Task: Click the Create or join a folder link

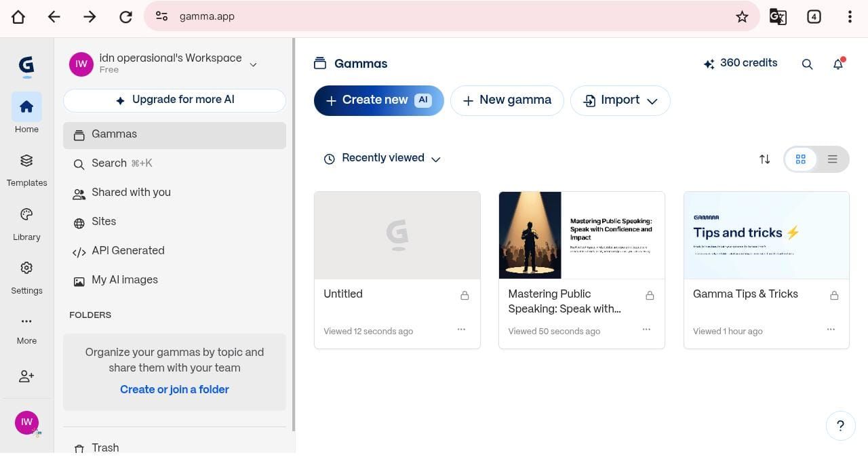Action: (x=174, y=390)
